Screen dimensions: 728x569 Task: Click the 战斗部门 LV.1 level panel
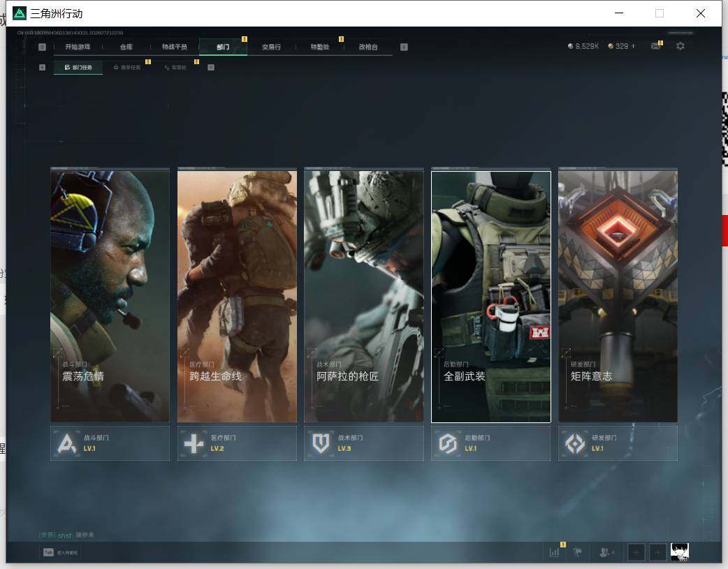[x=110, y=443]
